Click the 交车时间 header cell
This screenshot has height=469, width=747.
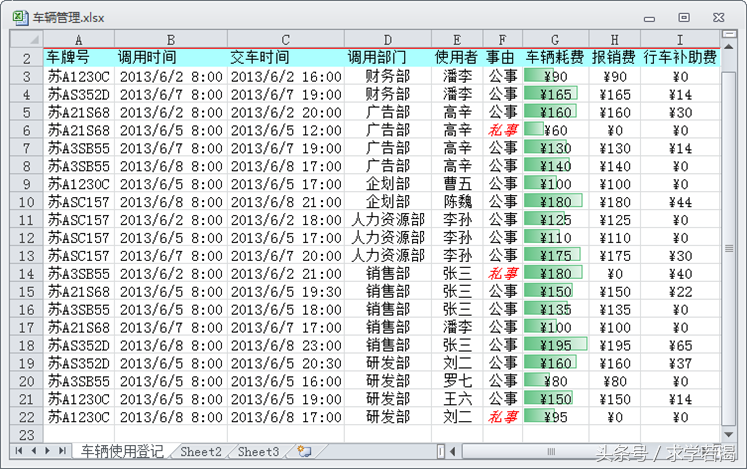[286, 58]
